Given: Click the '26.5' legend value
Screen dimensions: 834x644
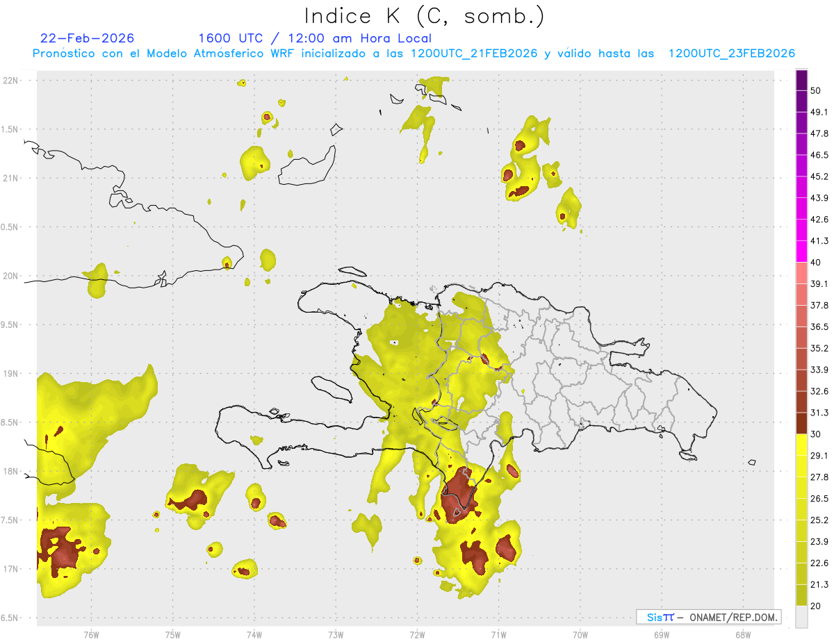Looking at the screenshot, I should (819, 499).
